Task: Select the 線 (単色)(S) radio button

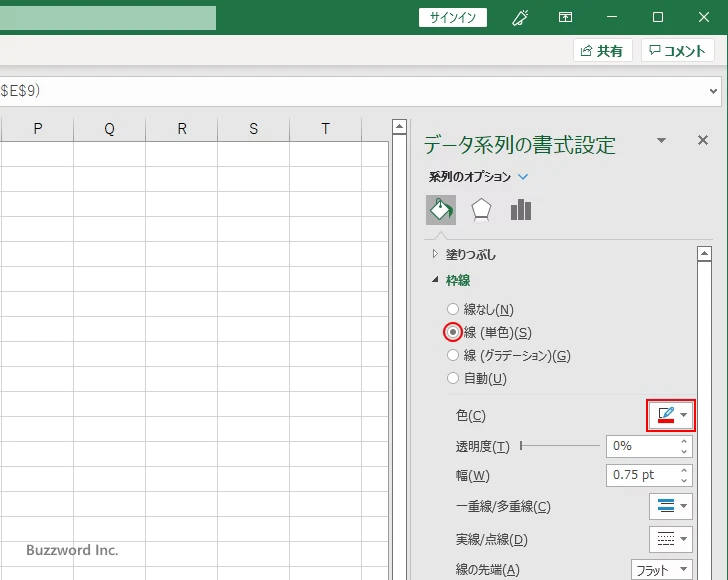Action: click(x=453, y=332)
